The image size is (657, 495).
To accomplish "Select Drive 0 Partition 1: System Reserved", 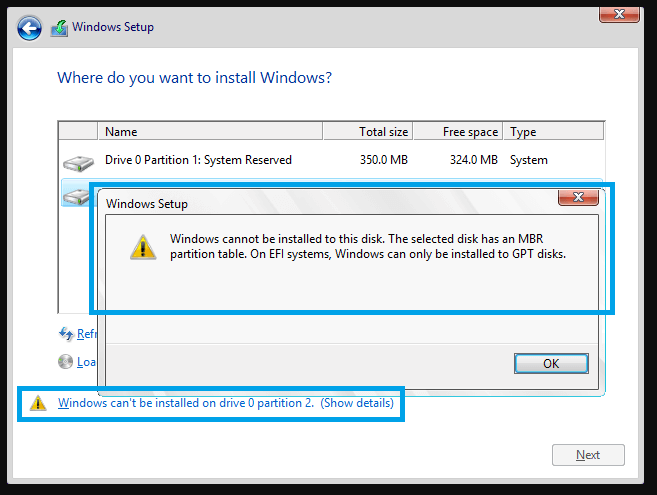I will [x=331, y=160].
